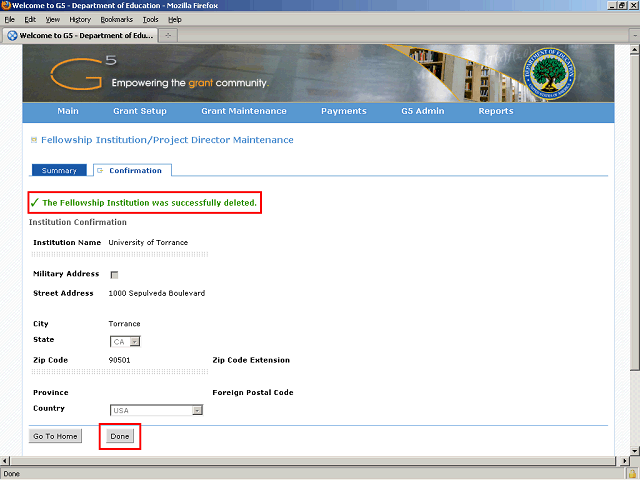
Task: Click the Foreign Postal Code label
Action: click(253, 392)
